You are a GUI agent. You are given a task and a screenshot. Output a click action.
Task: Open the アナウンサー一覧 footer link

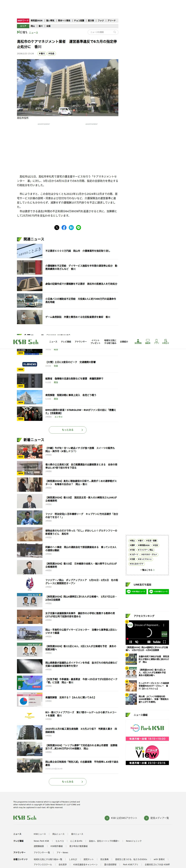(42, 853)
